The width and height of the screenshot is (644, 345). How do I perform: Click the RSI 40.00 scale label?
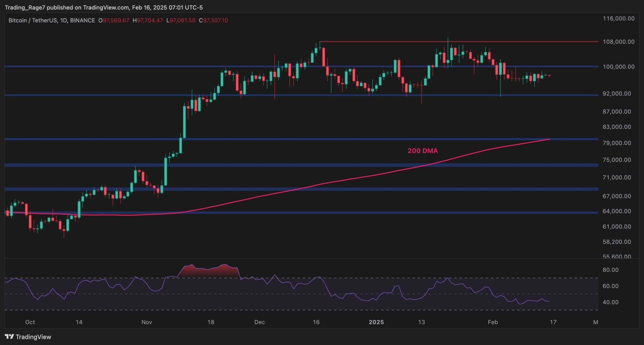pyautogui.click(x=611, y=302)
